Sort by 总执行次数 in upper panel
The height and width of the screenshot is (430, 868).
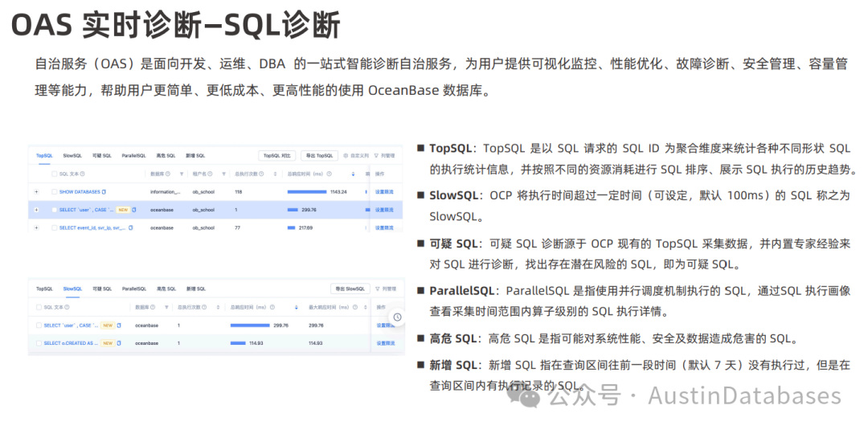(x=275, y=174)
